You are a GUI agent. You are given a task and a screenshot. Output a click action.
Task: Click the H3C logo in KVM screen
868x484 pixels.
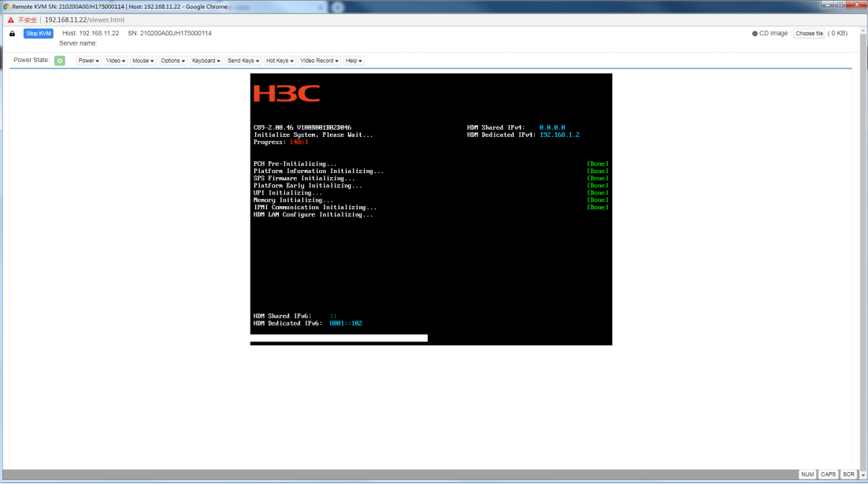(286, 94)
